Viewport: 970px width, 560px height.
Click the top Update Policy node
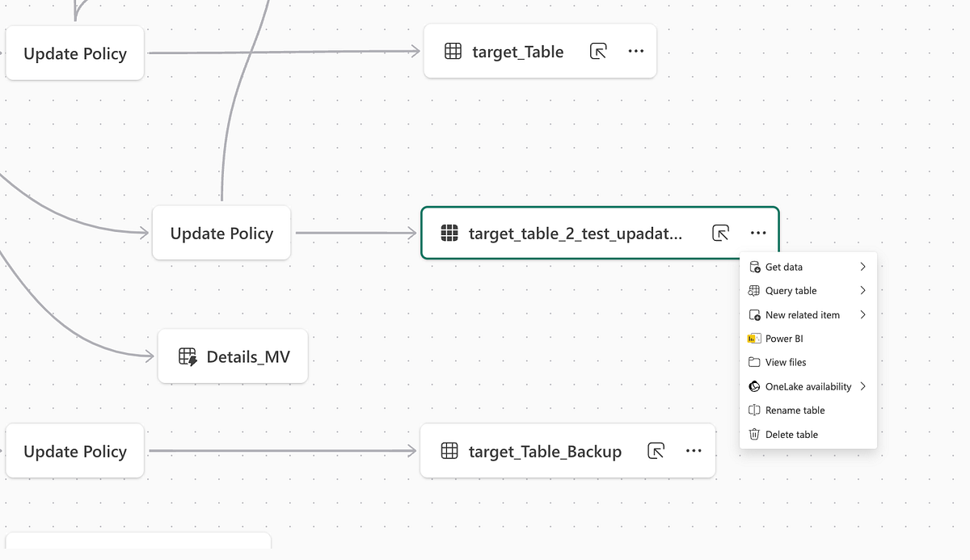(x=75, y=54)
